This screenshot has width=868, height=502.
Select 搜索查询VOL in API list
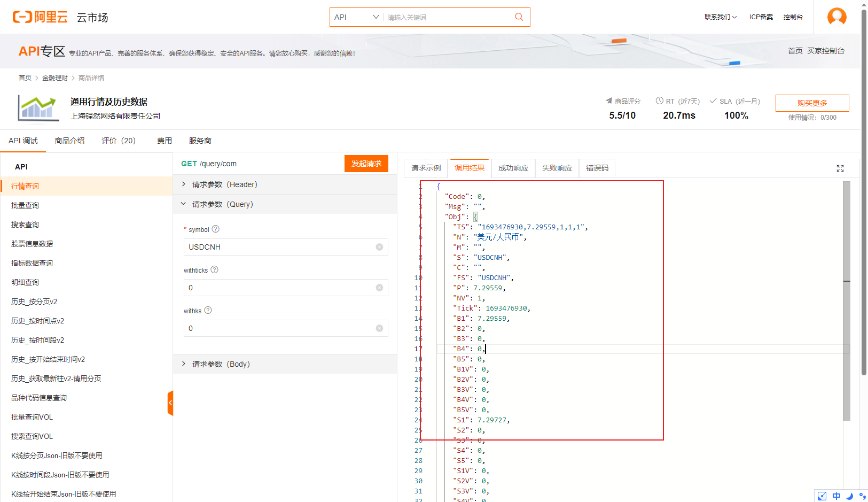pos(86,436)
